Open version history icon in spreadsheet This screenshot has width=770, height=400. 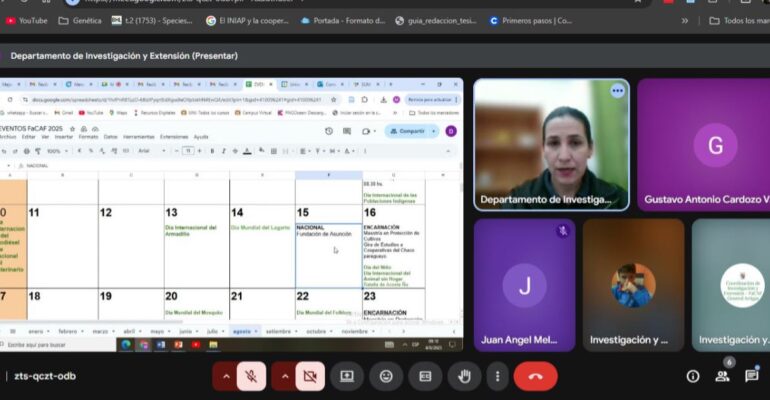pyautogui.click(x=329, y=131)
